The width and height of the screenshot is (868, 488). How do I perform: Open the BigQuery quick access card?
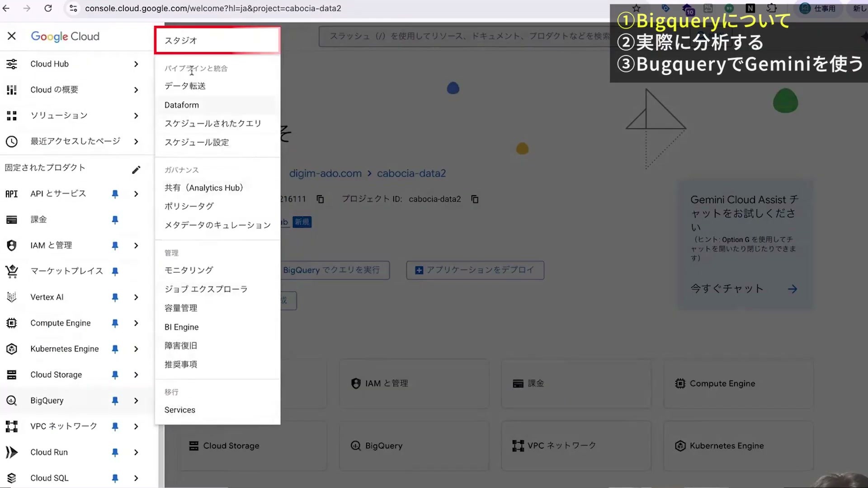coord(414,446)
